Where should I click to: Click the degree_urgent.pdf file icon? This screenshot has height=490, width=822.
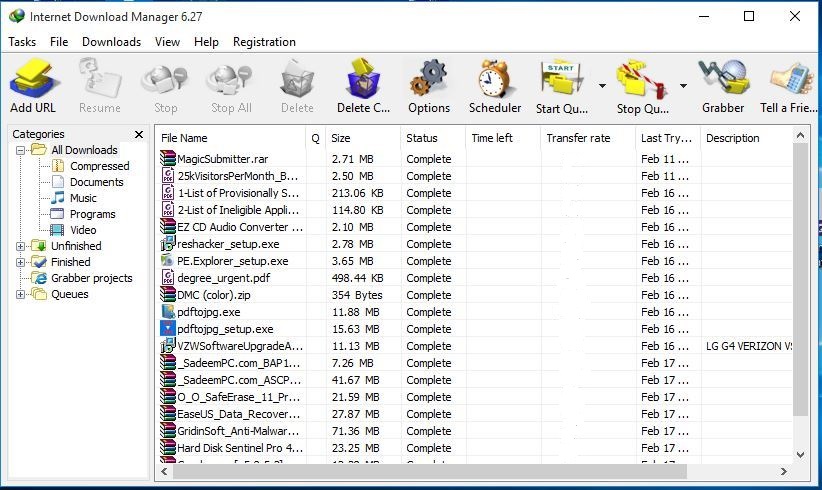pyautogui.click(x=168, y=277)
